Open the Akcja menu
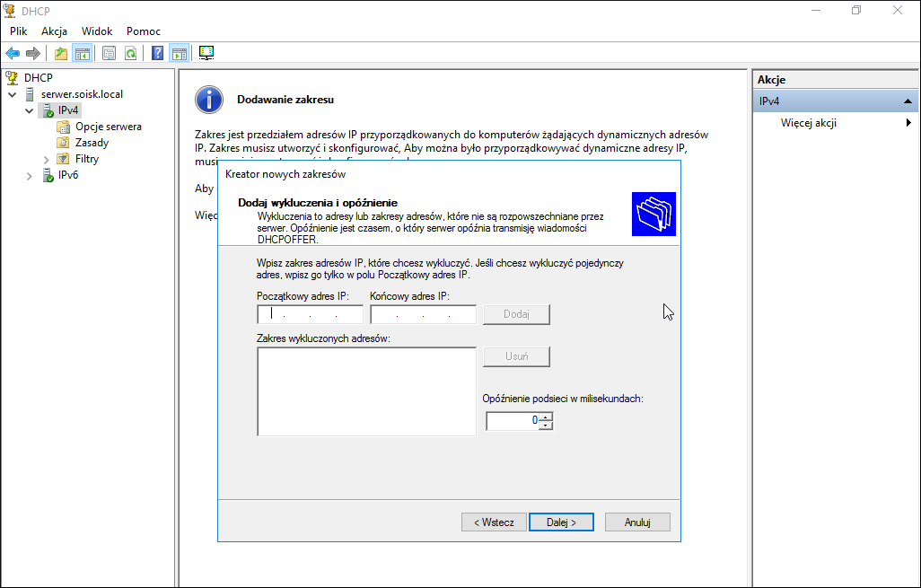The height and width of the screenshot is (588, 921). tap(54, 31)
